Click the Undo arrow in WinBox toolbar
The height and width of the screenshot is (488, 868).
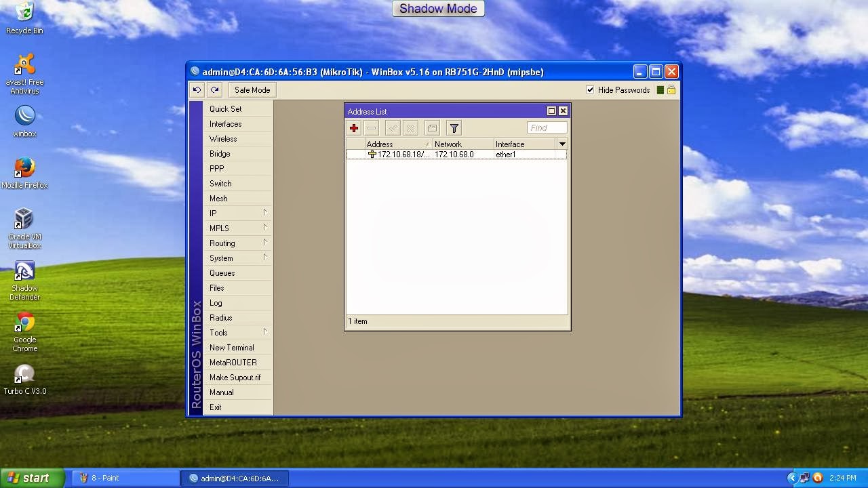pyautogui.click(x=197, y=89)
